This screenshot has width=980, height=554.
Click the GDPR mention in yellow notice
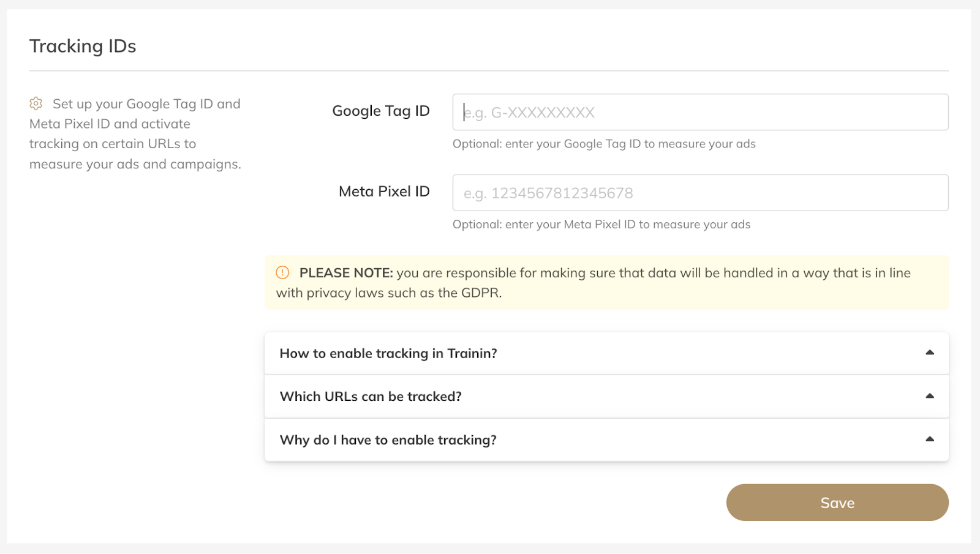point(480,293)
